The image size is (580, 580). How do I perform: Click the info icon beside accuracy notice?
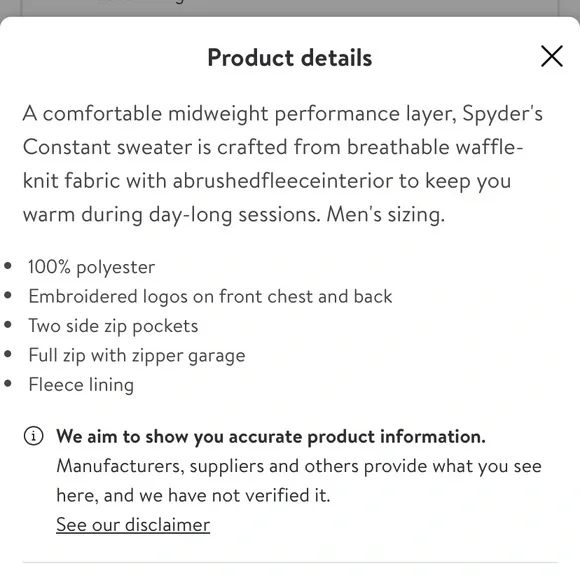(x=33, y=436)
